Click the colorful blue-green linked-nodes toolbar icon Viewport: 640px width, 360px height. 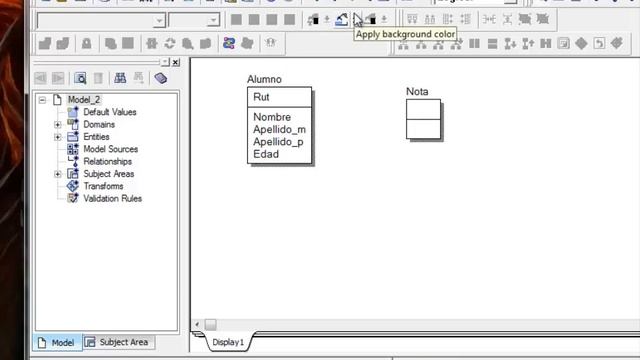(229, 43)
